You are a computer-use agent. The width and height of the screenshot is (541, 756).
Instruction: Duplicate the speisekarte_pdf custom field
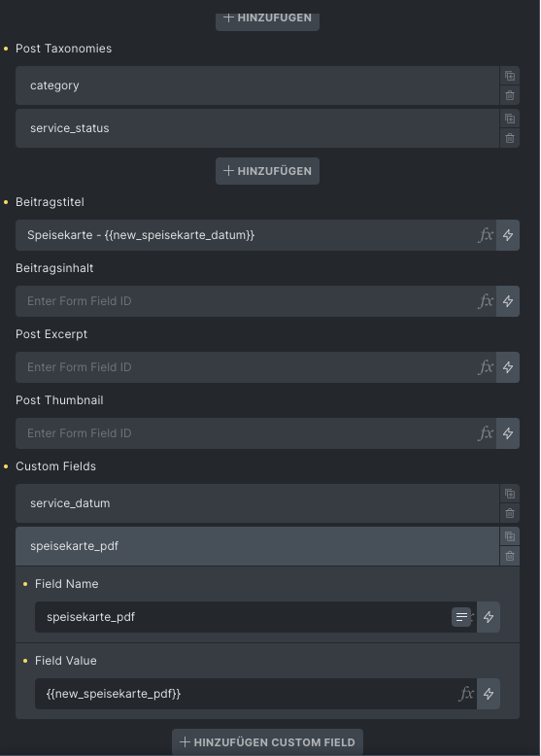tap(510, 536)
